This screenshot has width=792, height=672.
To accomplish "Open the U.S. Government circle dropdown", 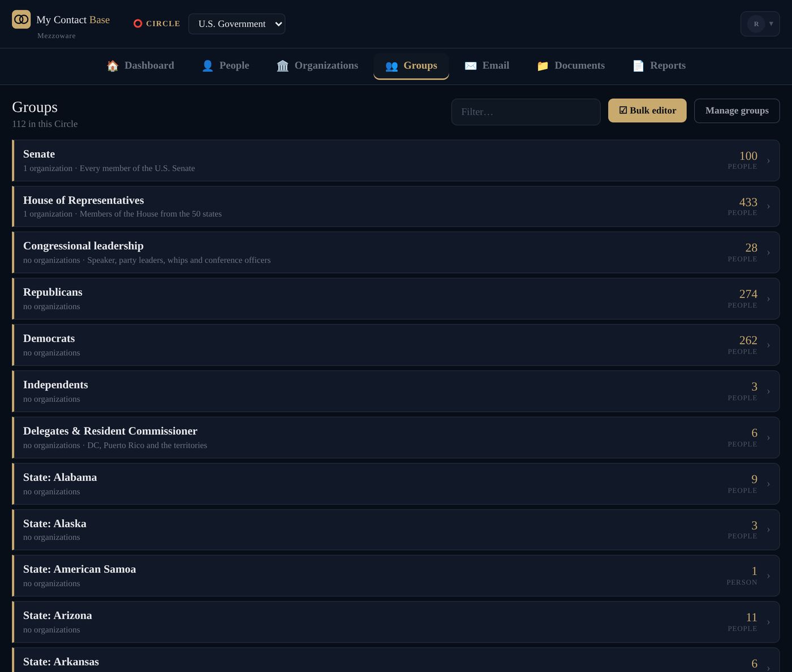I will tap(236, 24).
